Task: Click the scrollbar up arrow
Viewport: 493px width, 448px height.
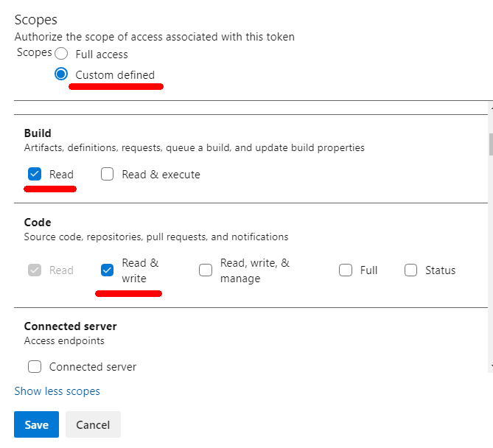Action: [x=490, y=109]
